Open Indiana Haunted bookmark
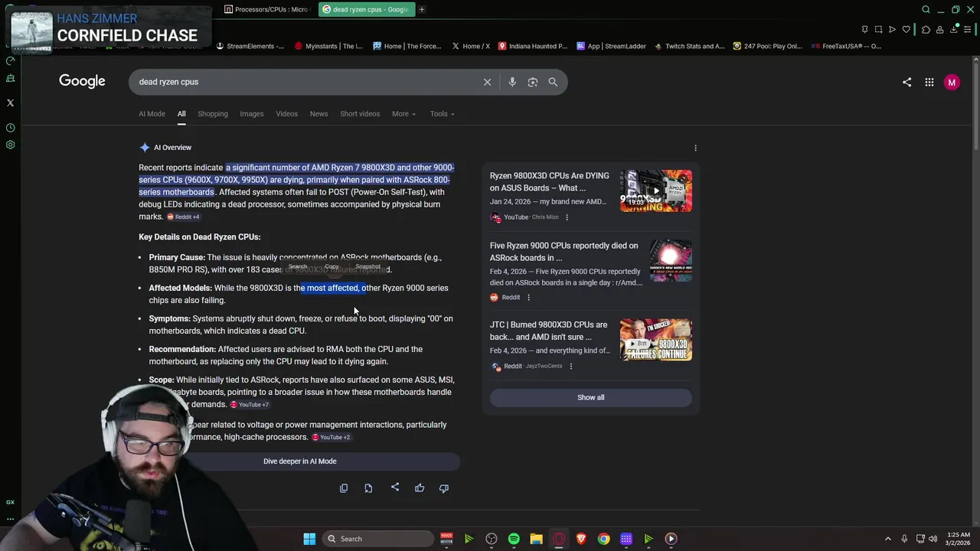The width and height of the screenshot is (980, 551). pos(533,46)
